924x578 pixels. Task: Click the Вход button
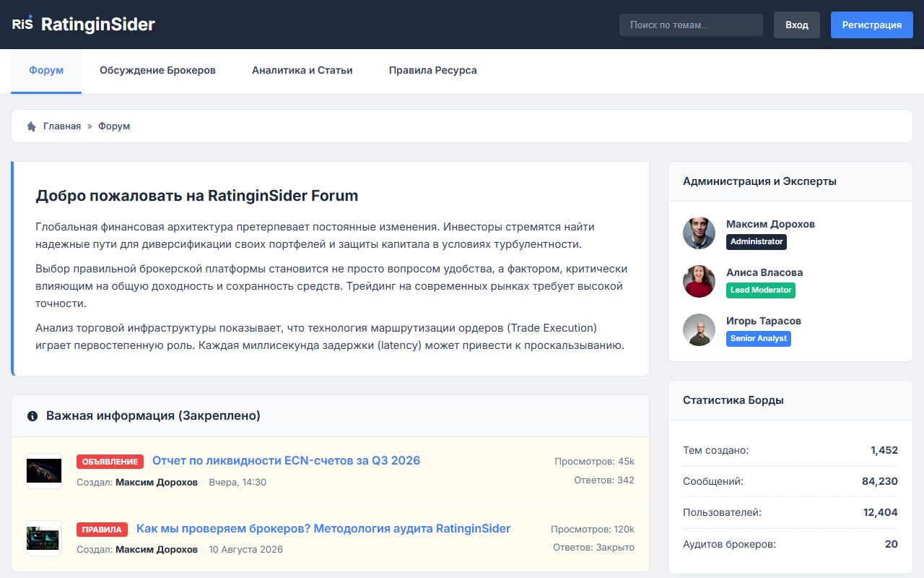[x=797, y=25]
